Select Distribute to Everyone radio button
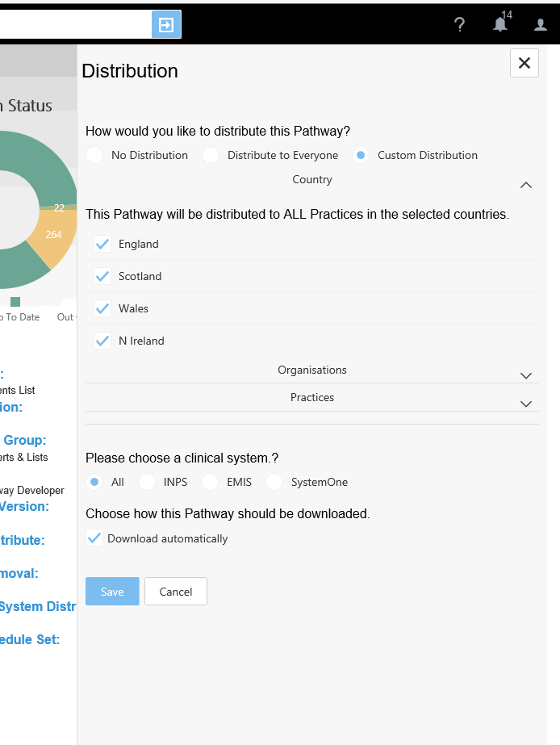This screenshot has width=560, height=745. tap(211, 155)
